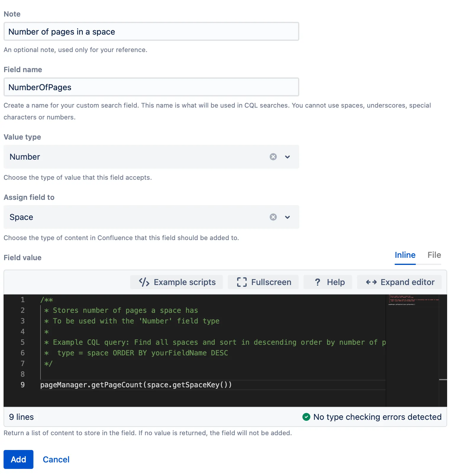Open the editor Help
Image resolution: width=456 pixels, height=476 pixels.
point(328,282)
